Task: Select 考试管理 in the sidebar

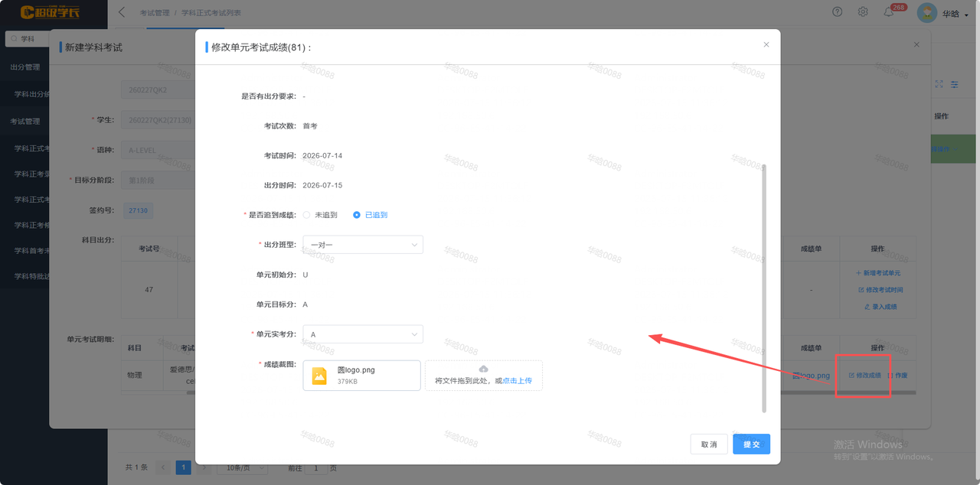Action: [x=25, y=121]
